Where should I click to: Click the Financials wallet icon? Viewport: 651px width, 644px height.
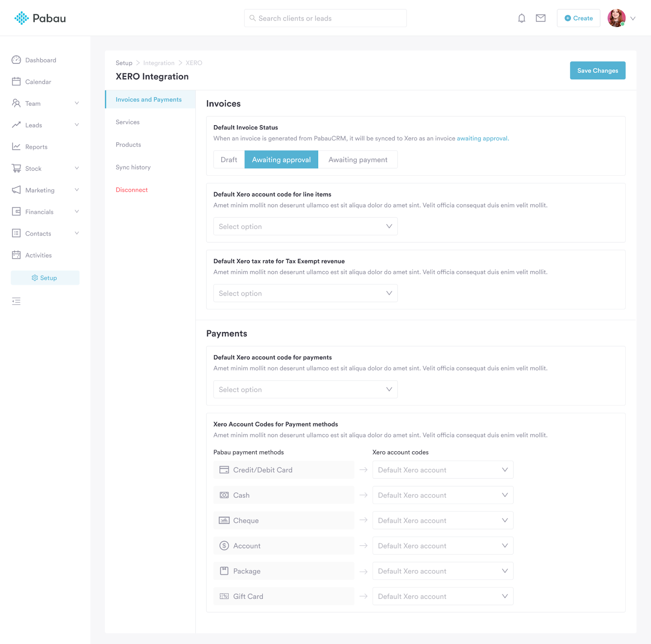coord(16,211)
